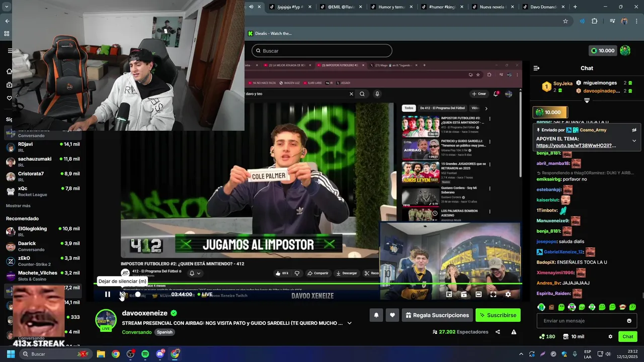Open File Explorer from taskbar
Screen dimensions: 644x362
(x=101, y=354)
